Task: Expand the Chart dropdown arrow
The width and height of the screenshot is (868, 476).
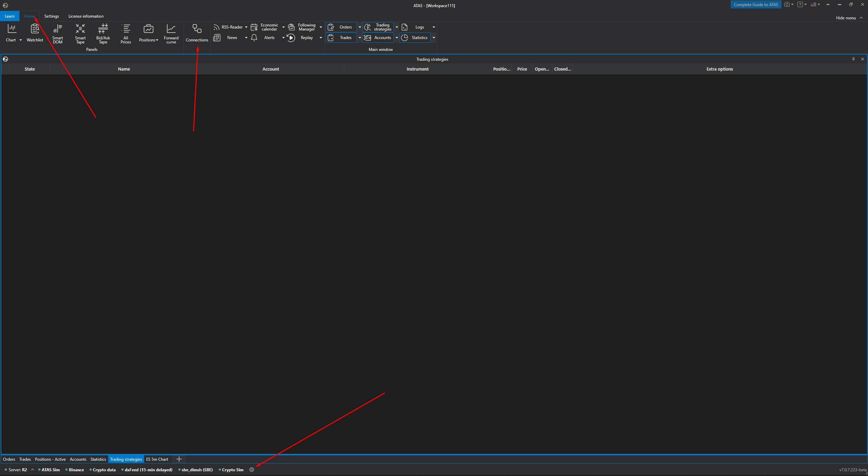Action: [x=21, y=40]
